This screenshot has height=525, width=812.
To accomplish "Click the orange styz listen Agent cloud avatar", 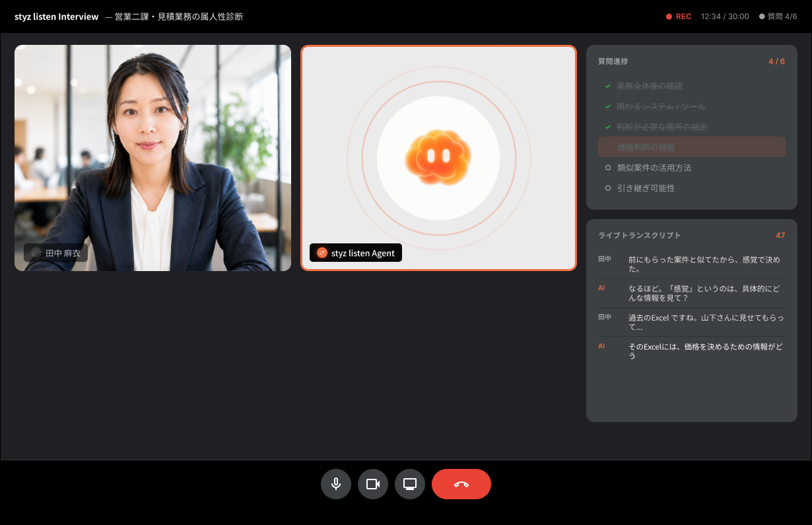I will pyautogui.click(x=438, y=157).
